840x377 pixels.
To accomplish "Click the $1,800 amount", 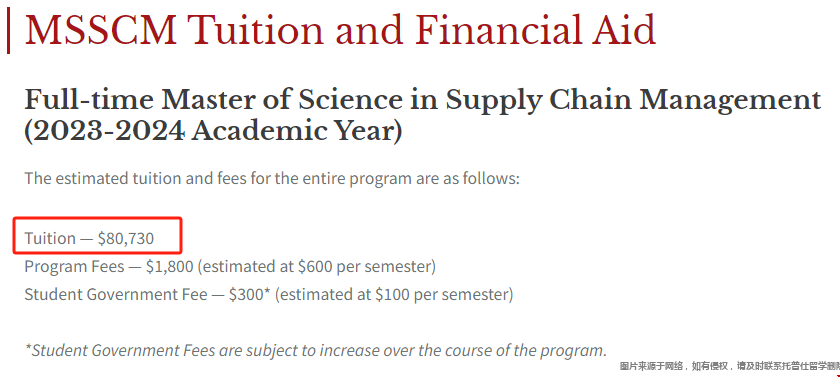I will tap(169, 266).
